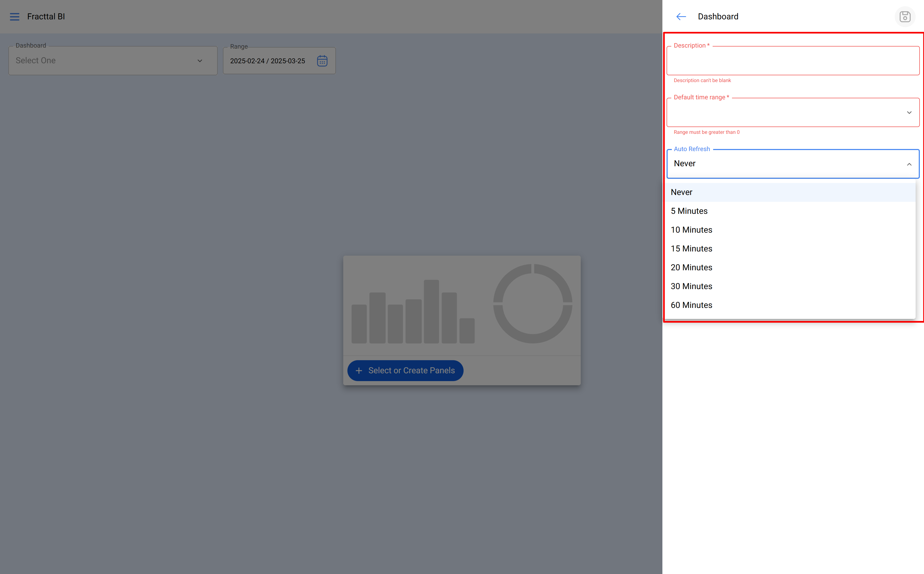The image size is (924, 574).
Task: Choose 10 Minutes auto refresh
Action: [x=790, y=230]
